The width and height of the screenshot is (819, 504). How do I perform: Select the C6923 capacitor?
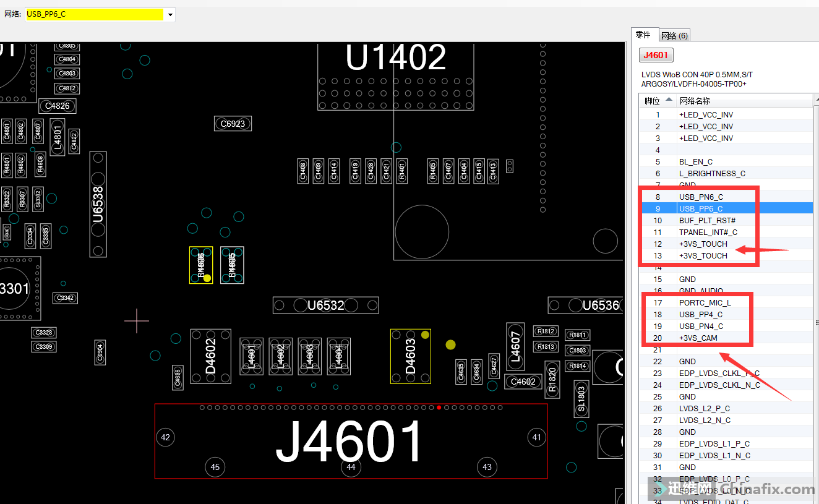tap(233, 124)
